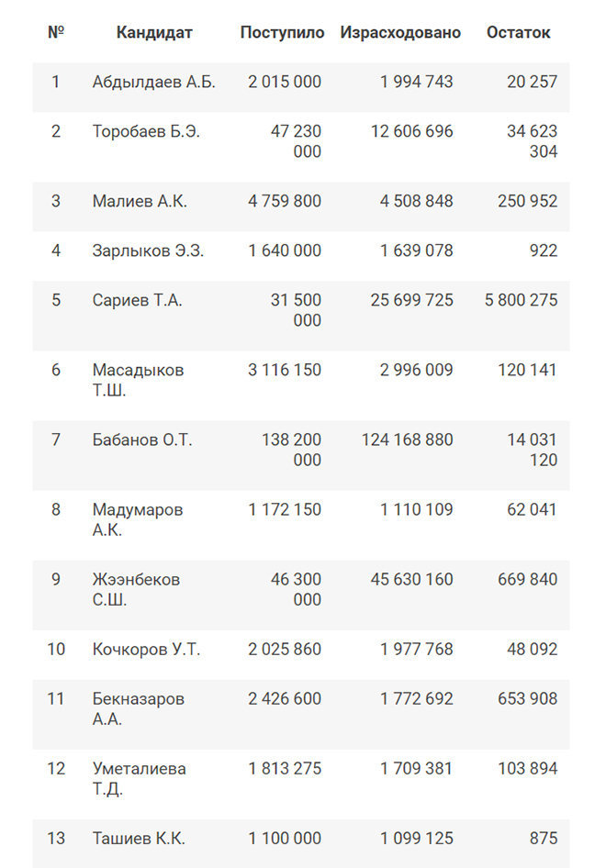
Task: Click the received amount 3 116 150
Action: point(285,370)
